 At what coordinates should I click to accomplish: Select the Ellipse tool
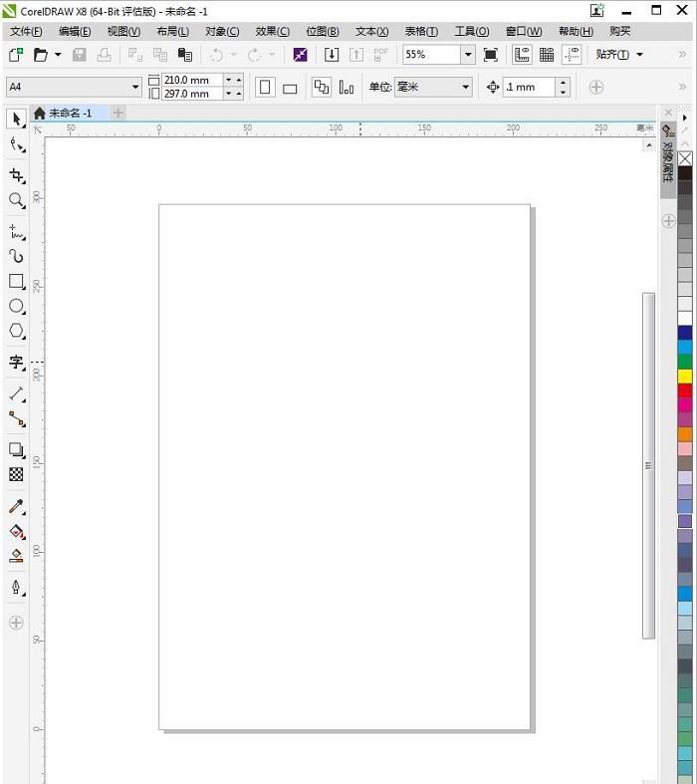pyautogui.click(x=17, y=306)
